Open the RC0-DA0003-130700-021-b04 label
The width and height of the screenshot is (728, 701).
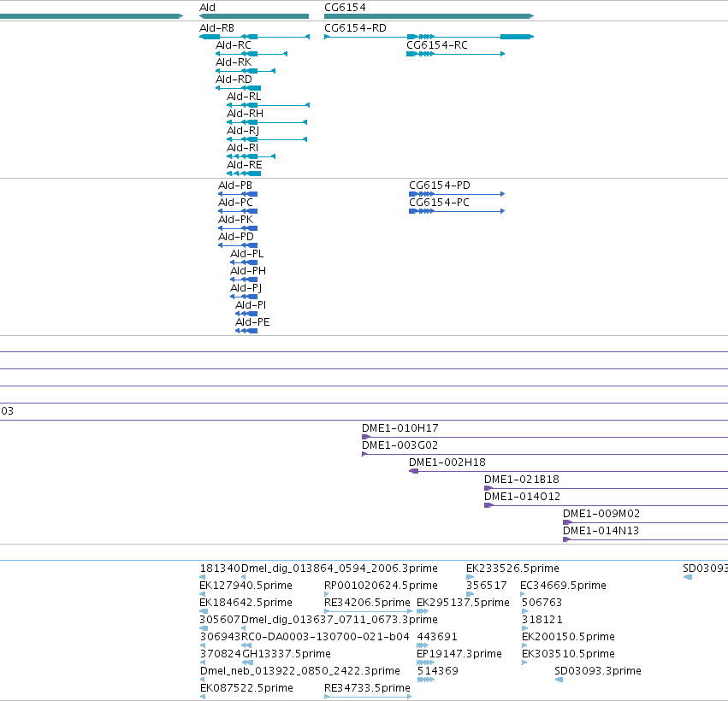click(325, 637)
